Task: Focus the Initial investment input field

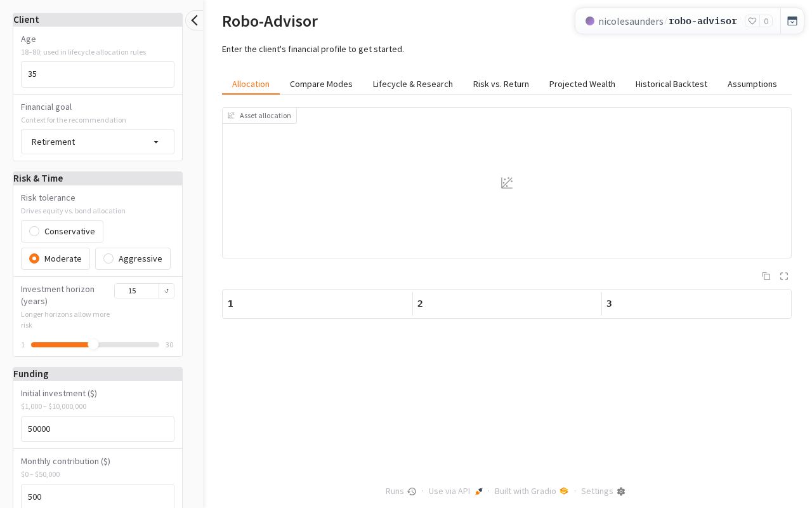Action: [x=98, y=429]
